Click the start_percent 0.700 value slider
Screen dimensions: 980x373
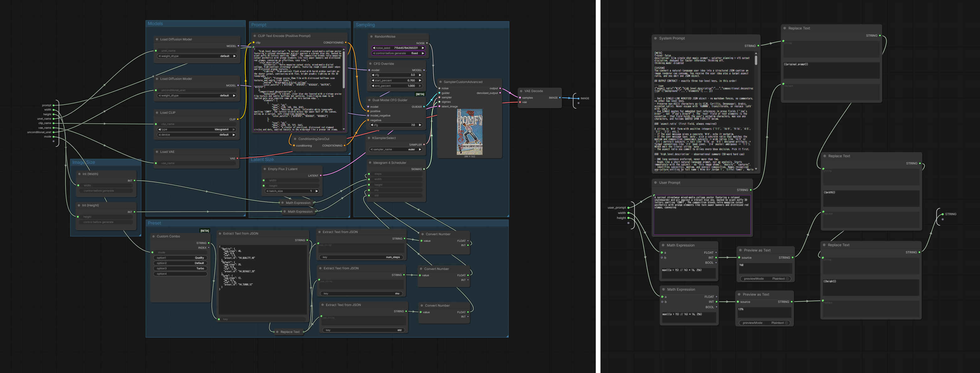pos(396,80)
